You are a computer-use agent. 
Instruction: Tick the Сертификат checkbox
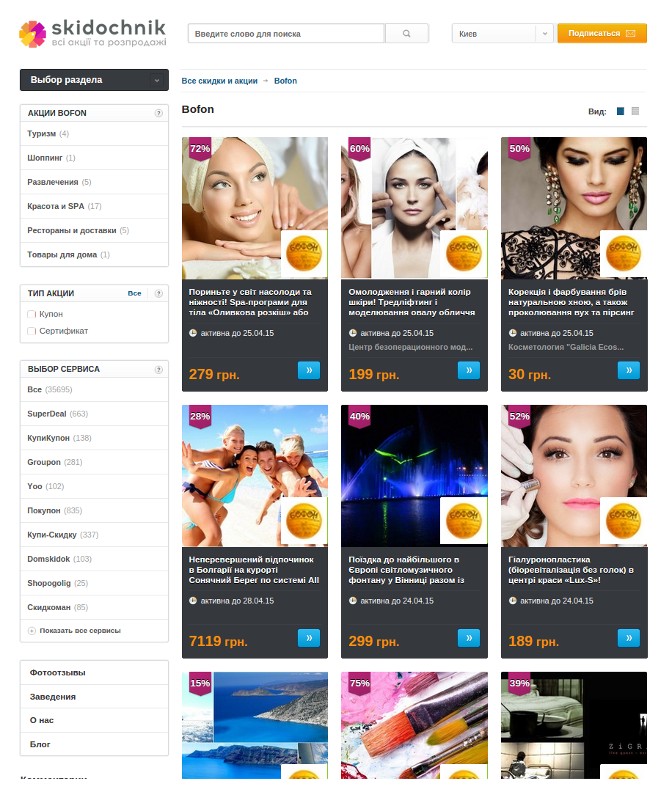pos(32,331)
